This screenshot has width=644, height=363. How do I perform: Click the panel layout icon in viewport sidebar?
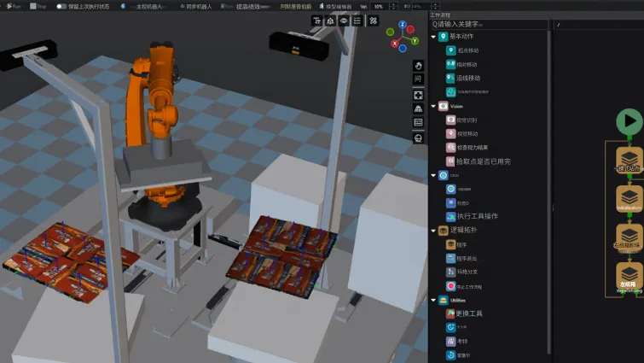tap(418, 122)
